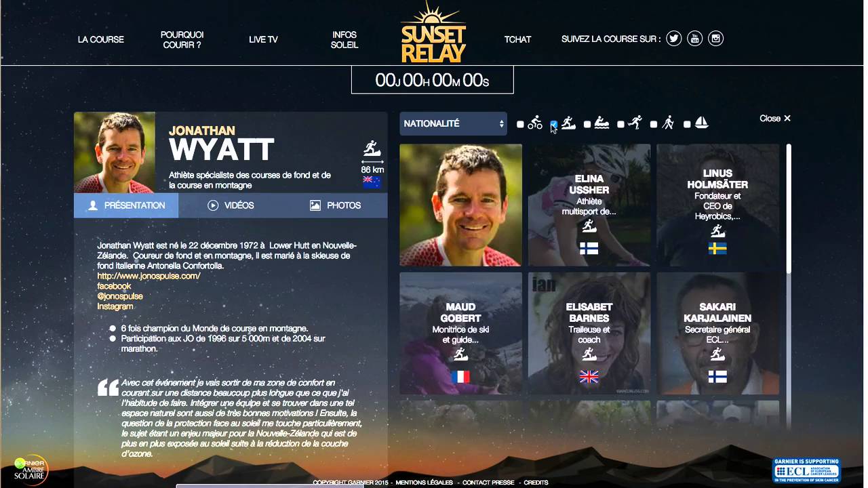Screen dimensions: 868x488
Task: Open the Pourquoi Courir ? menu
Action: [182, 39]
